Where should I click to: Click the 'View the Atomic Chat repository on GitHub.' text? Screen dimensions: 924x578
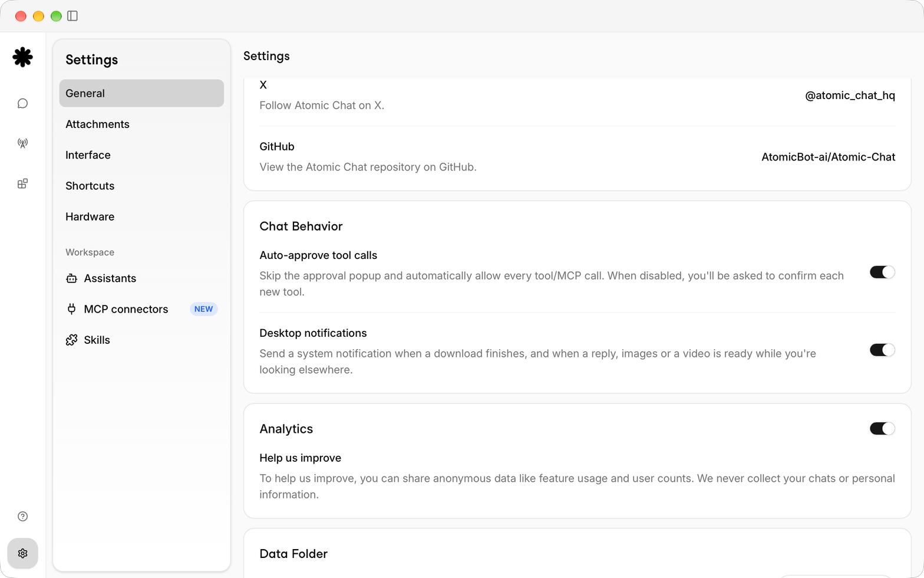368,167
